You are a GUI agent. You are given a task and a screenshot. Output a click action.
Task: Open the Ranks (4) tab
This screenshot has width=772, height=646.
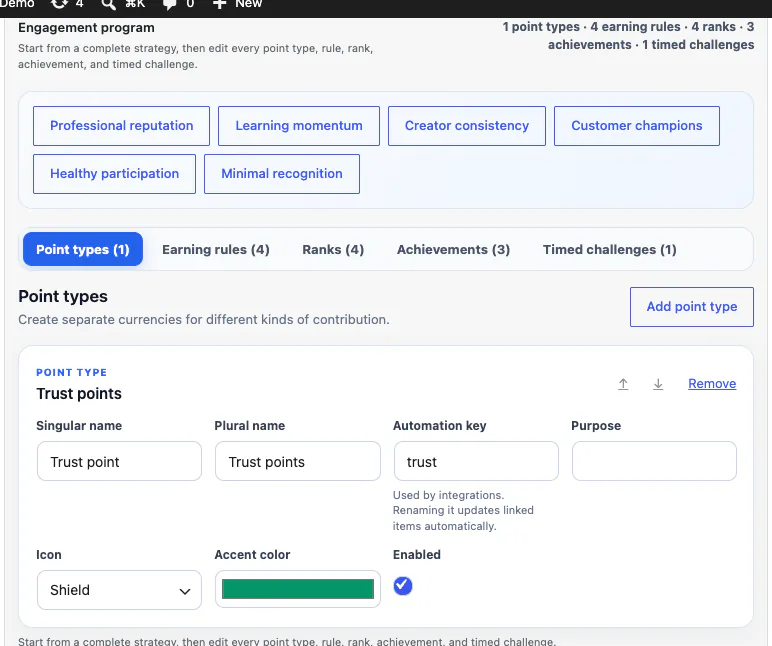(333, 249)
